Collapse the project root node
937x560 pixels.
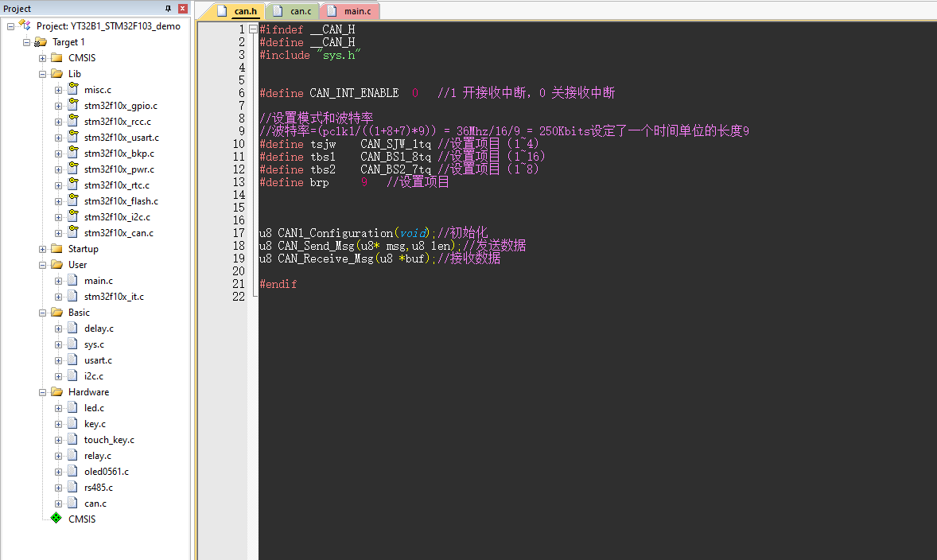(11, 26)
